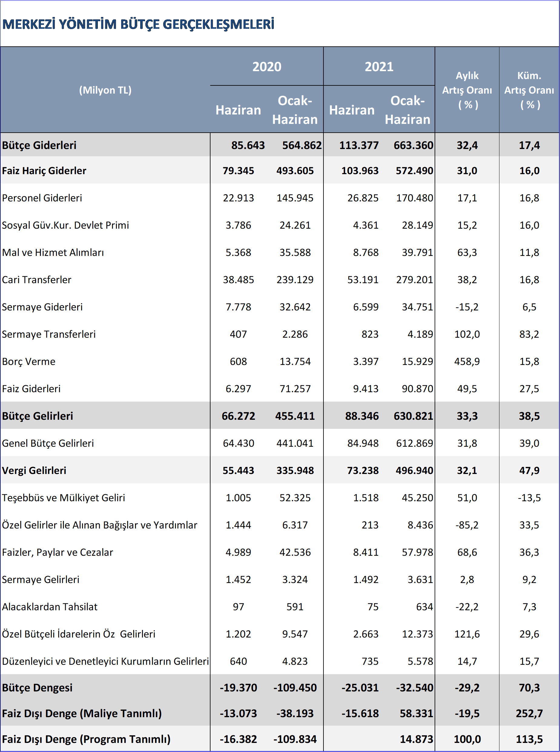Click value 630.821 in Bütçe Gelirleri row

pyautogui.click(x=413, y=416)
